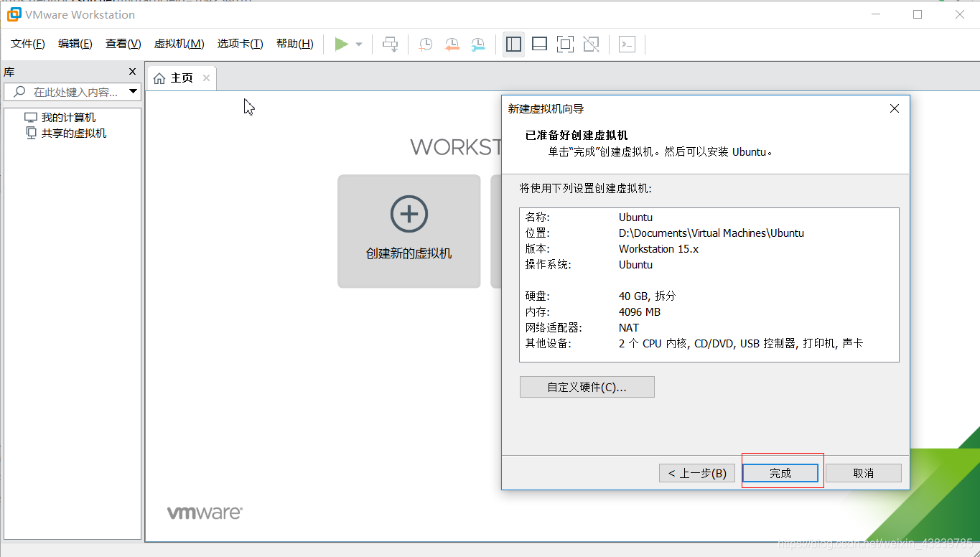The image size is (980, 557).
Task: Power on virtual machine play icon
Action: coord(342,45)
